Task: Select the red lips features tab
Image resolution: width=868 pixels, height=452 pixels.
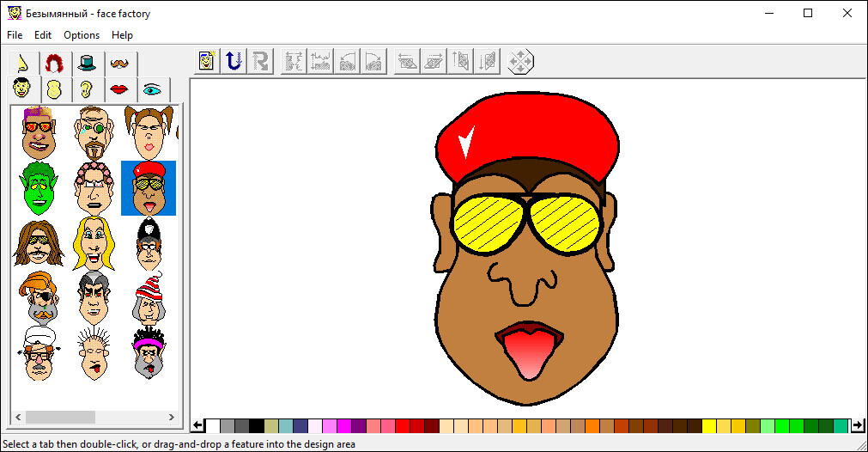Action: [x=118, y=89]
